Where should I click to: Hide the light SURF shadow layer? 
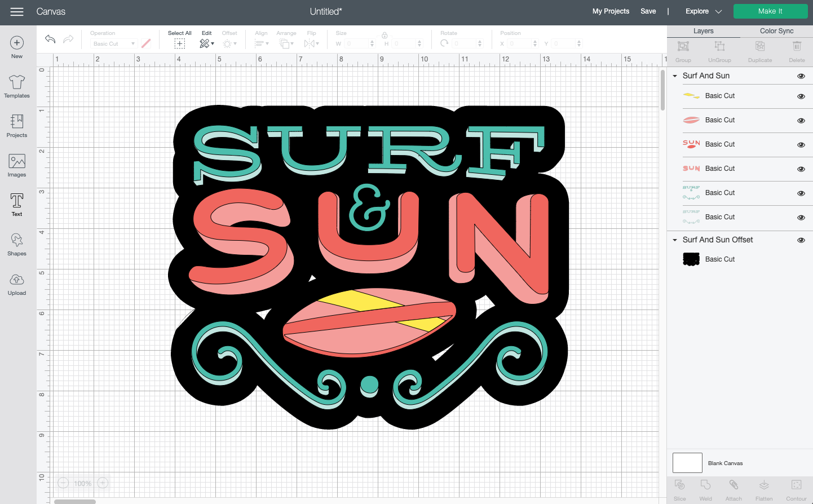coord(801,218)
